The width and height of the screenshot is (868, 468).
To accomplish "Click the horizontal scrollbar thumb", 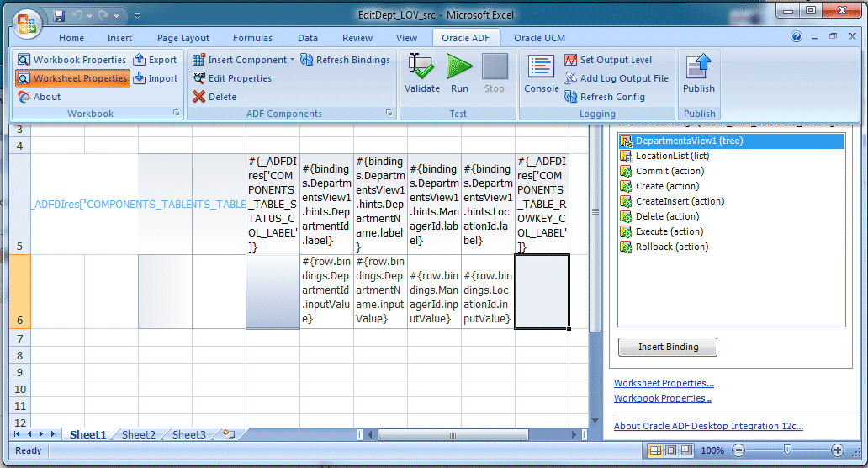I will (453, 435).
